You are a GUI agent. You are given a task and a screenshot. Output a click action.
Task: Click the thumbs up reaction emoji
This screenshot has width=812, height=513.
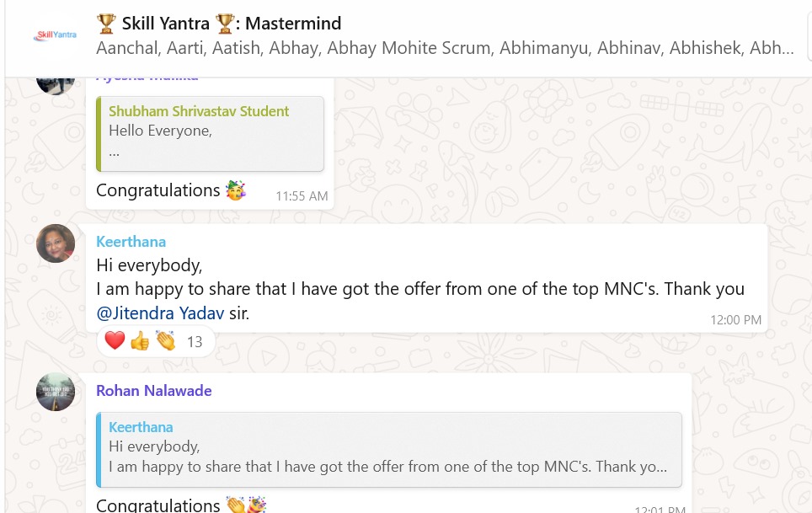point(140,341)
